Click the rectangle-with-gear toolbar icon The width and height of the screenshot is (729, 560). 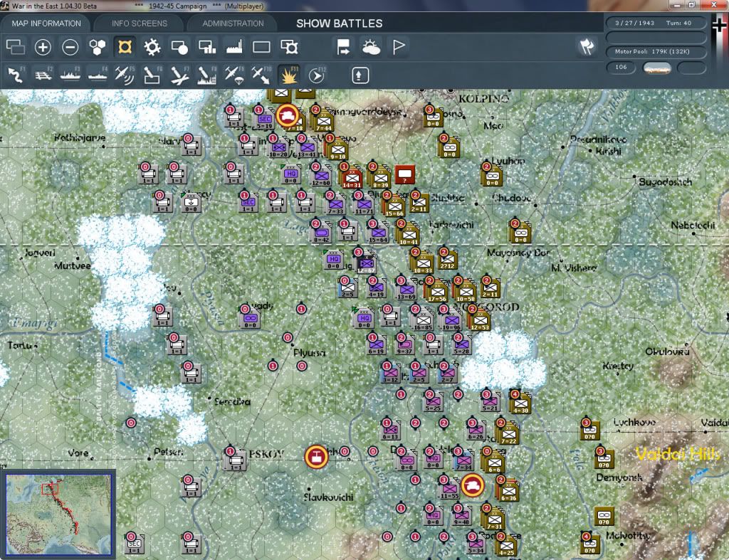click(x=289, y=47)
